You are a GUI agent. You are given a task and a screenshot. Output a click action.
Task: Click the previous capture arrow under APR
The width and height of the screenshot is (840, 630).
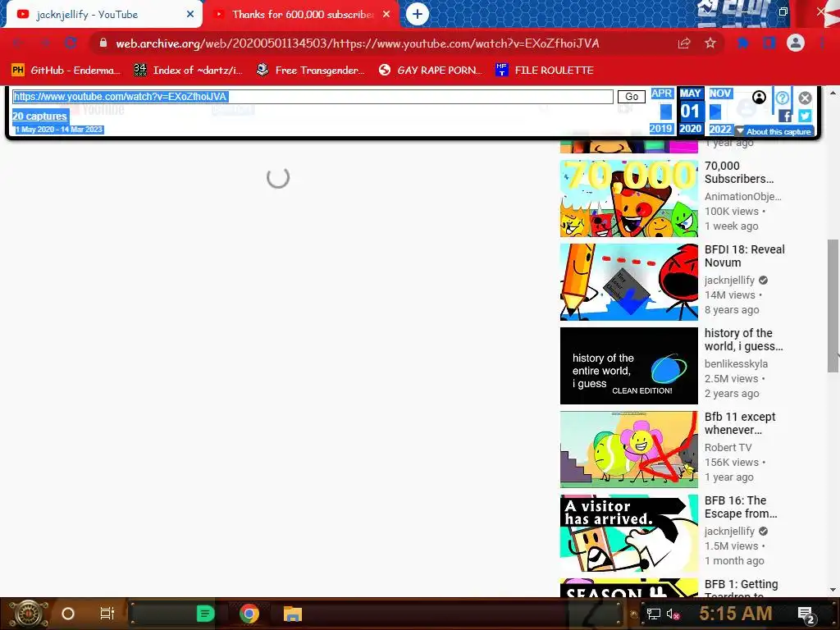[x=666, y=112]
